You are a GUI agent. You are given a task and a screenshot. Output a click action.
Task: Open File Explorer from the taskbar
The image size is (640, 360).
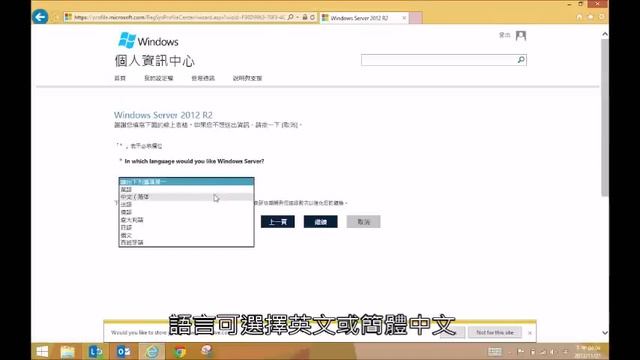(x=67, y=351)
